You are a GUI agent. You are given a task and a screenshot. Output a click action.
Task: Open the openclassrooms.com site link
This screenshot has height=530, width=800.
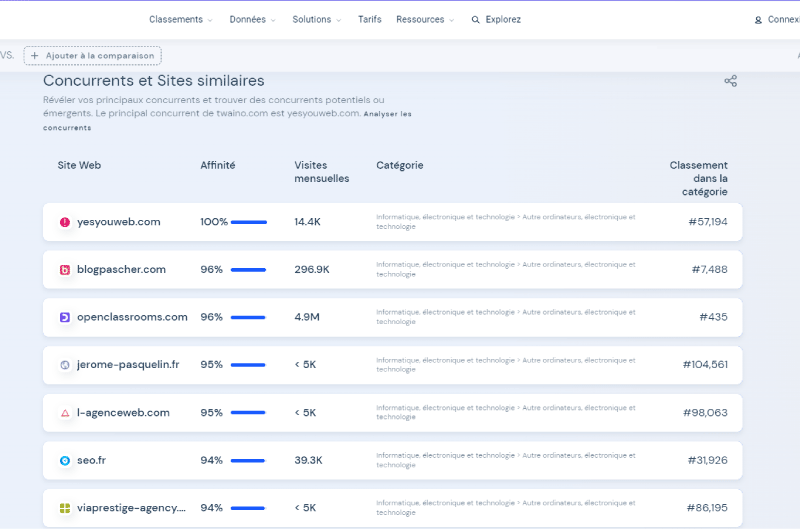tap(132, 317)
